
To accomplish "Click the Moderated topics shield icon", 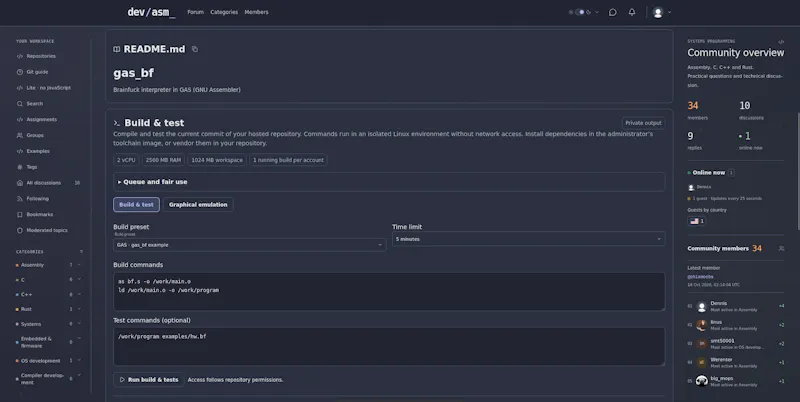I will (20, 230).
